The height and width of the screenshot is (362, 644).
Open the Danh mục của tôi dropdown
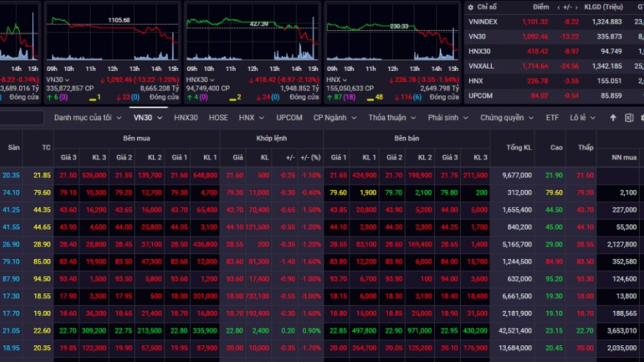click(x=87, y=118)
